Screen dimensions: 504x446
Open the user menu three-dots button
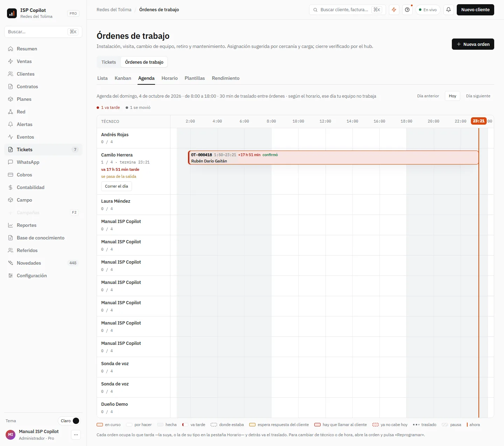(x=76, y=435)
